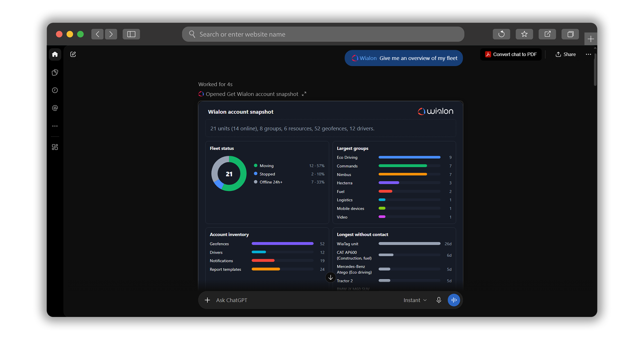Click Convert chat to PDF button
644x340 pixels.
point(511,54)
